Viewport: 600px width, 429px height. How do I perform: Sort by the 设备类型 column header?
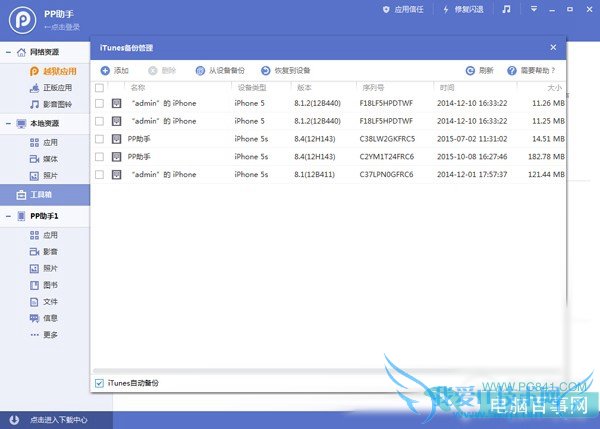[252, 88]
